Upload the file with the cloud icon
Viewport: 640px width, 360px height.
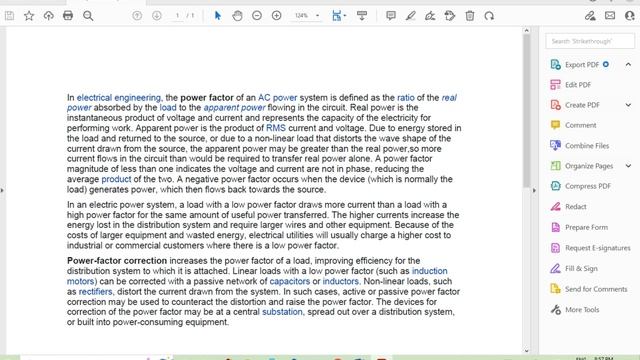pos(49,16)
